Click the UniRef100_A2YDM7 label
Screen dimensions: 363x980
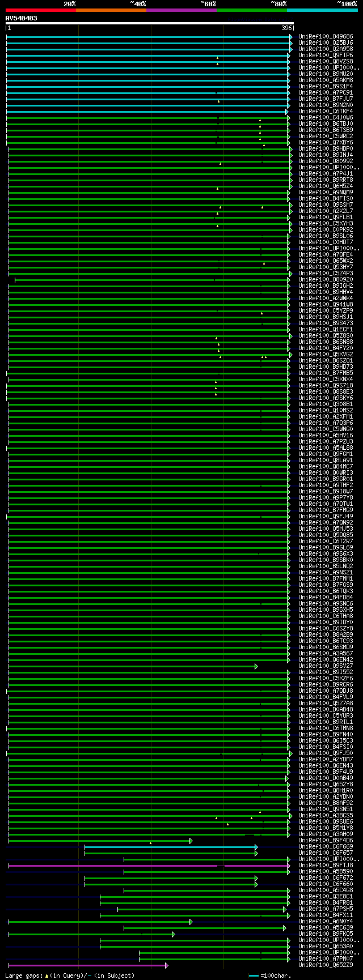[326, 760]
